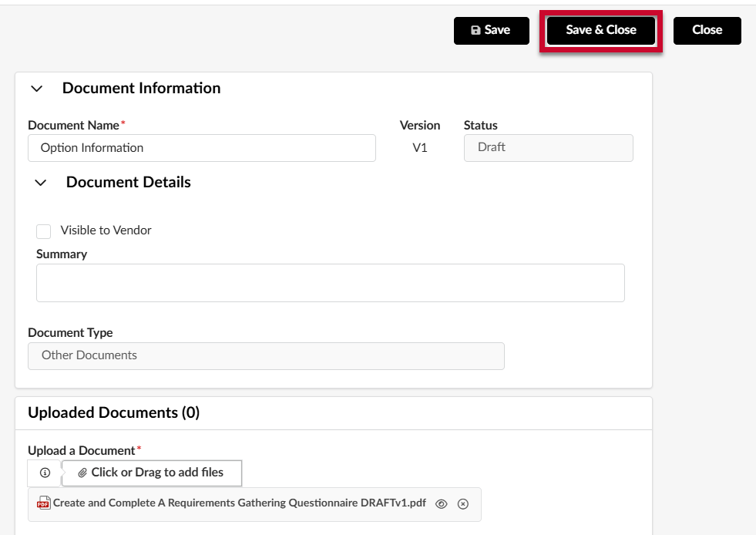Click the Close button
The image size is (756, 535).
point(707,30)
